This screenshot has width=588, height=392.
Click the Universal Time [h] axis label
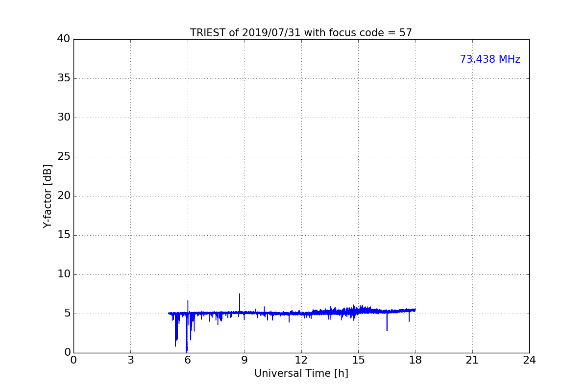301,373
